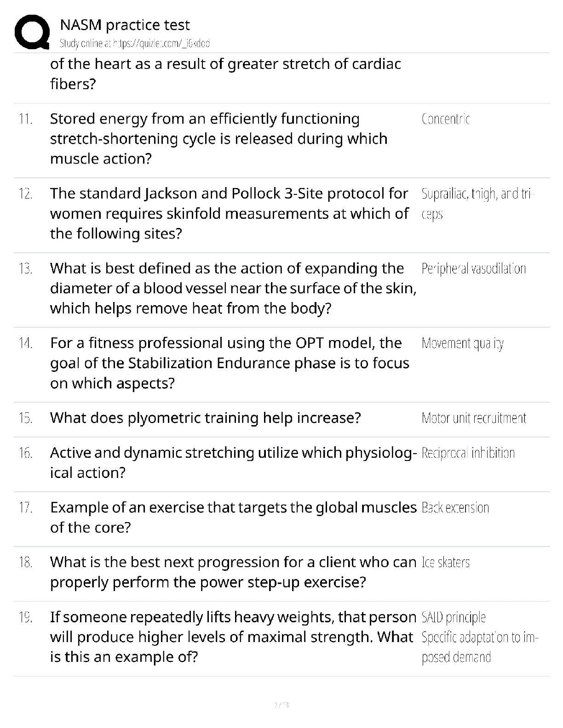Select the power step-up progression question
Image resolution: width=563 pixels, height=728 pixels.
pos(233,572)
